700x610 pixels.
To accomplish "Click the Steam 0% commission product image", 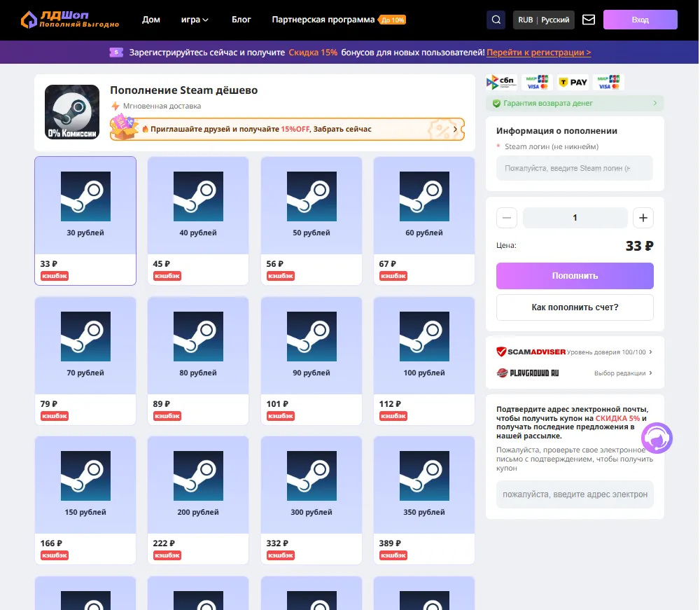I will [x=72, y=112].
